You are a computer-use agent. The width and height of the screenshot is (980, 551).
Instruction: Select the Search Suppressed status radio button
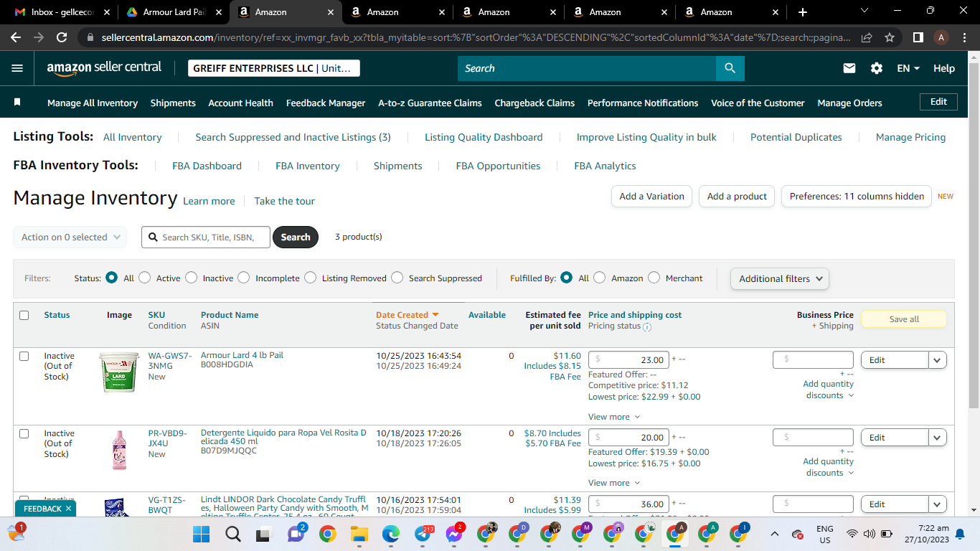[397, 278]
